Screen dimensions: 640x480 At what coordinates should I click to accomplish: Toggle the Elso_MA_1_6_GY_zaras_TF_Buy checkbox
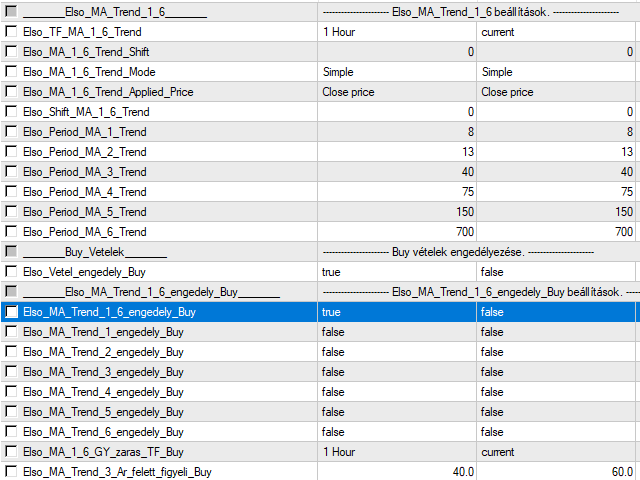pyautogui.click(x=11, y=452)
